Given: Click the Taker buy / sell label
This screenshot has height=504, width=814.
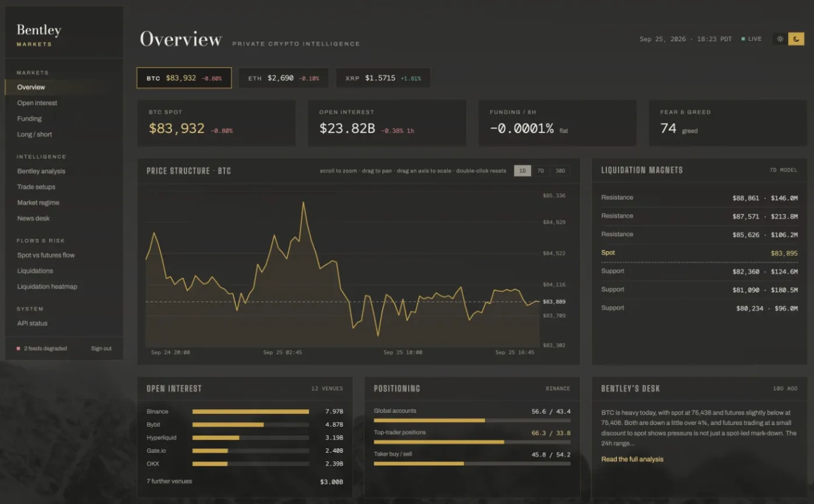Looking at the screenshot, I should [393, 454].
